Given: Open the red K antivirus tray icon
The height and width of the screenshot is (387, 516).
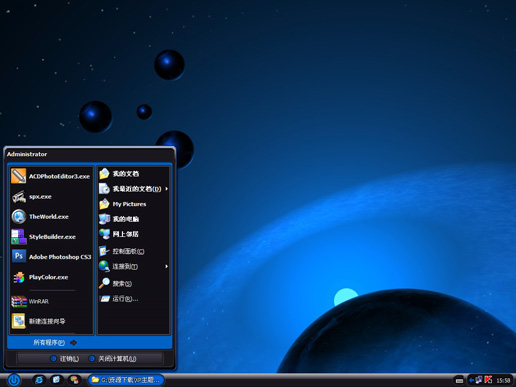Looking at the screenshot, I should (x=488, y=380).
